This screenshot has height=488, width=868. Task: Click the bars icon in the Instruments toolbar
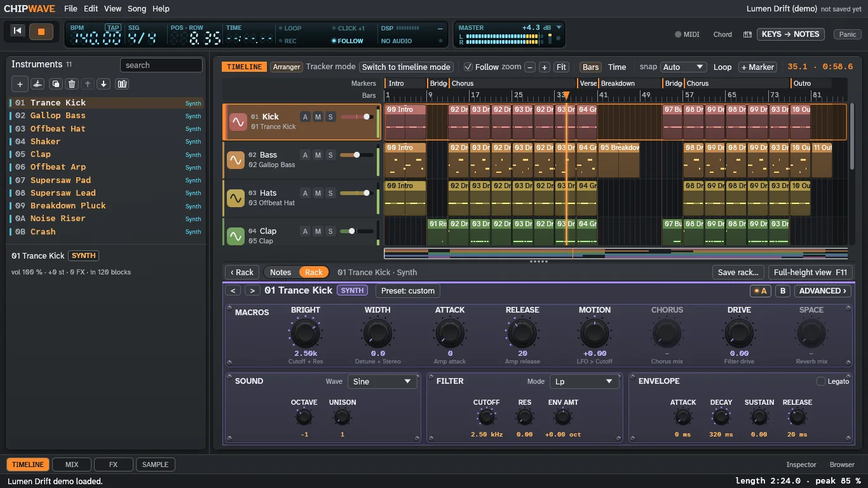click(x=122, y=84)
